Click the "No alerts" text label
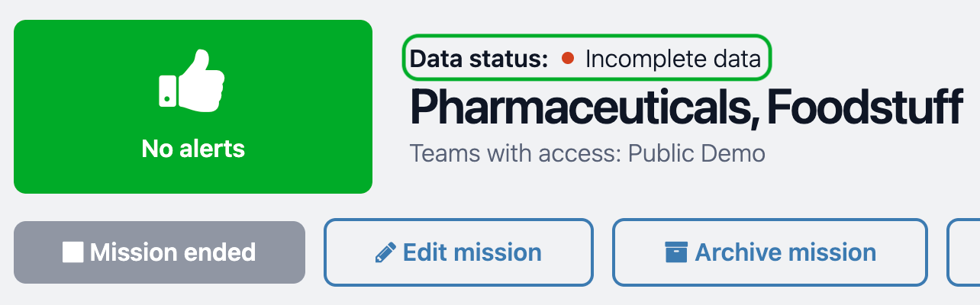 coord(193,148)
